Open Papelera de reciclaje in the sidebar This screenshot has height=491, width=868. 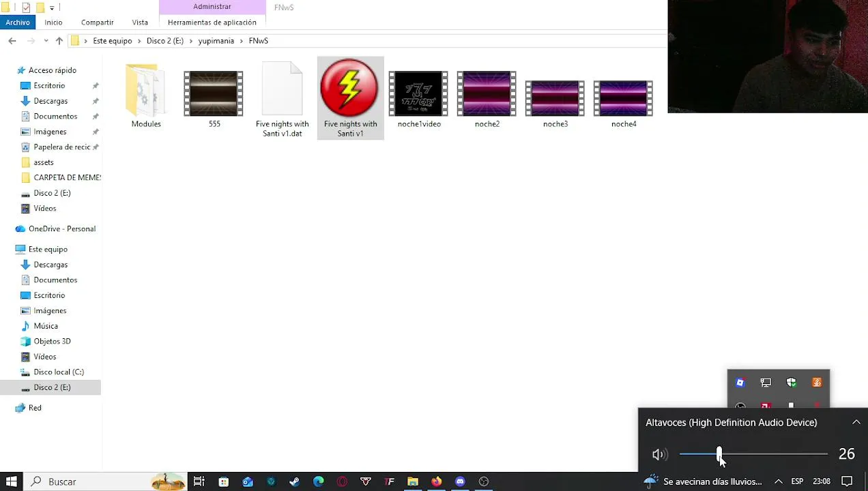pyautogui.click(x=61, y=147)
